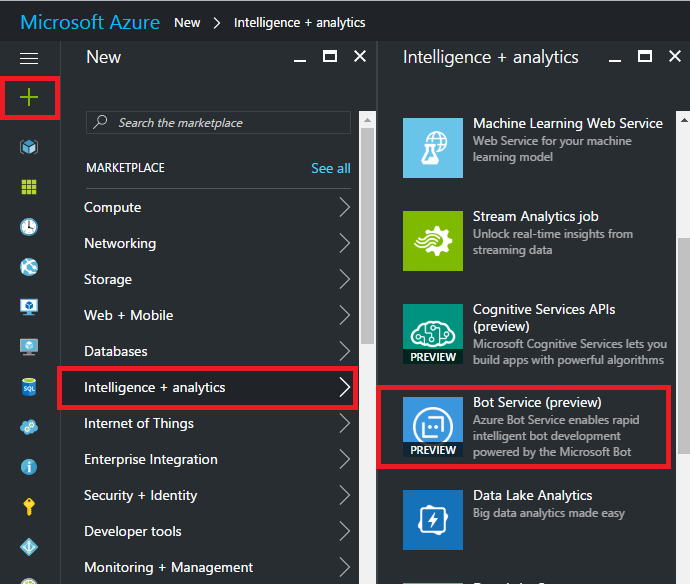Open the resource groups cube icon in sidebar
The image size is (690, 584).
pos(29,147)
